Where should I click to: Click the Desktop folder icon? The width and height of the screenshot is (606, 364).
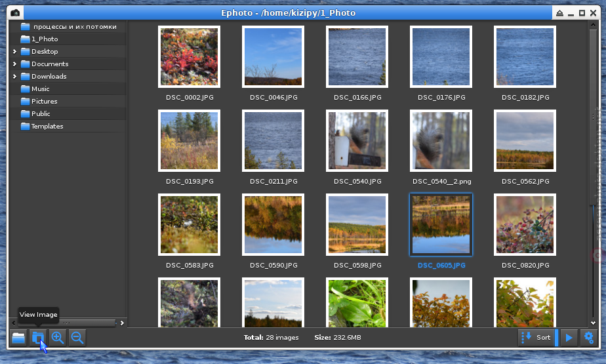pyautogui.click(x=25, y=51)
